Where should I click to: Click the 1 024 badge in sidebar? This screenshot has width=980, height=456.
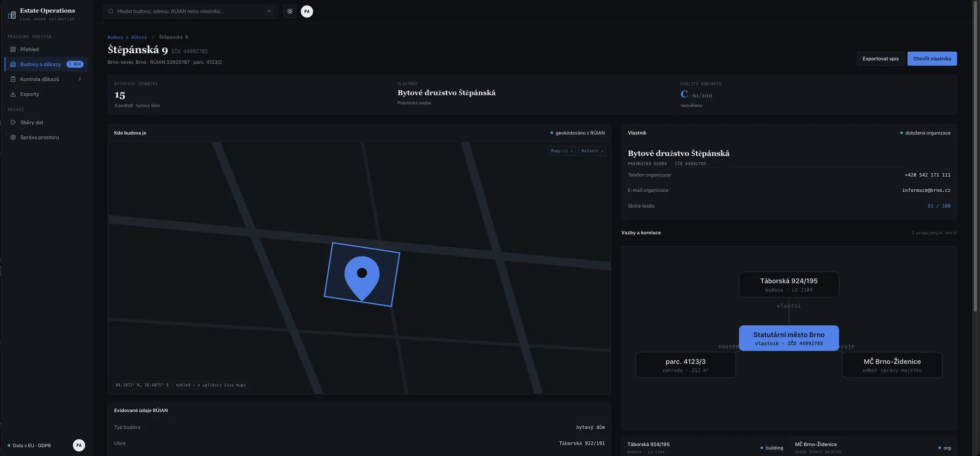[x=75, y=64]
